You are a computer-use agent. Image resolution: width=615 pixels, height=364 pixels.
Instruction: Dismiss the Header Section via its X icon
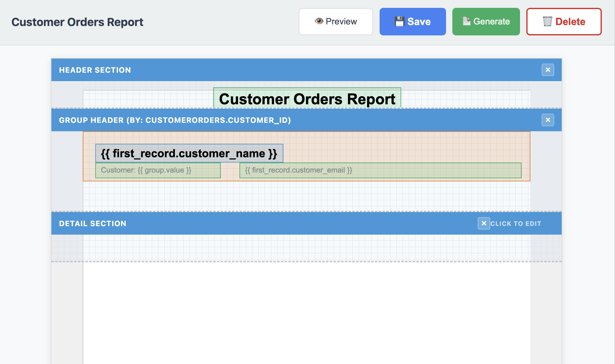(548, 70)
